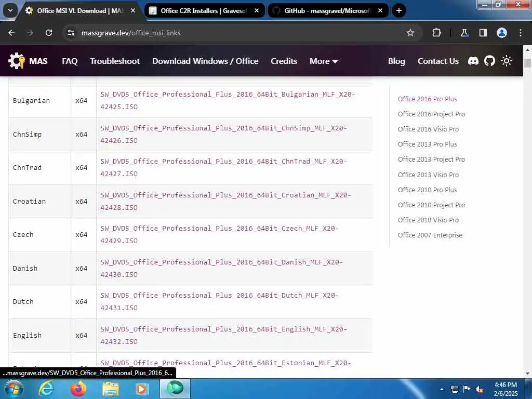Jump to Office 2013 Project Pro section
The width and height of the screenshot is (532, 399).
[x=431, y=159]
